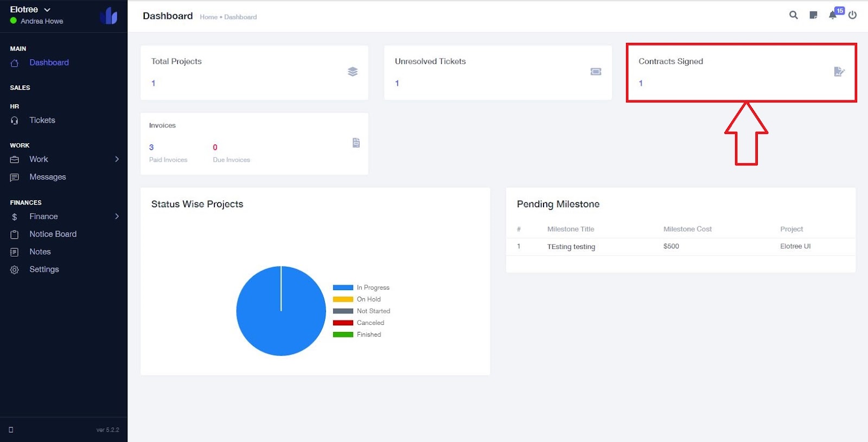Click Total Projects count 1

point(154,84)
